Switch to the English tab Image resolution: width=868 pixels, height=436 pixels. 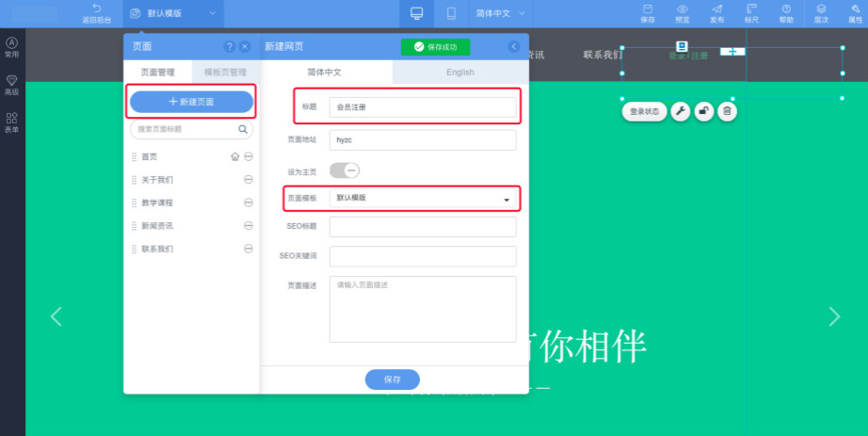pyautogui.click(x=459, y=72)
